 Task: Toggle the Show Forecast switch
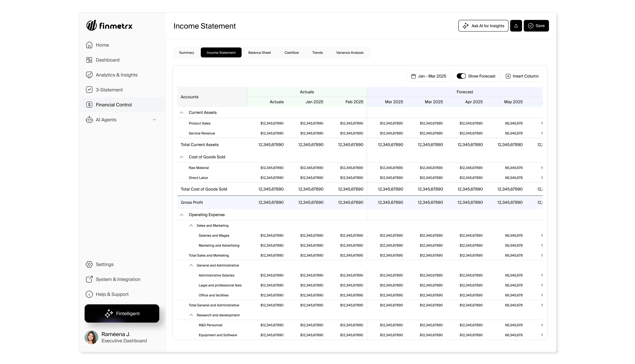pos(461,76)
